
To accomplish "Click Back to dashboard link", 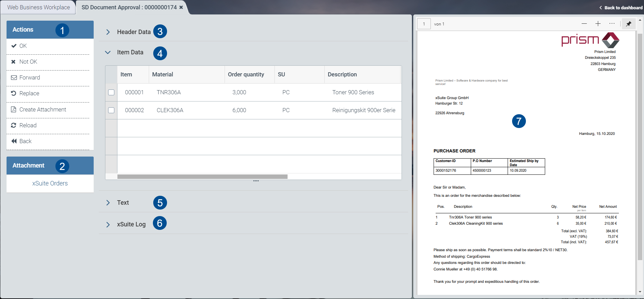I will 623,8.
